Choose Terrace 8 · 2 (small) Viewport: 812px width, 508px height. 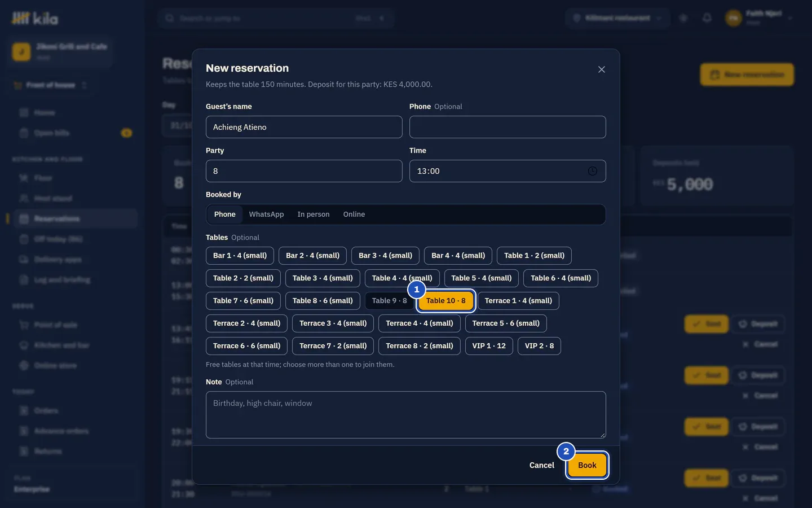(x=420, y=346)
